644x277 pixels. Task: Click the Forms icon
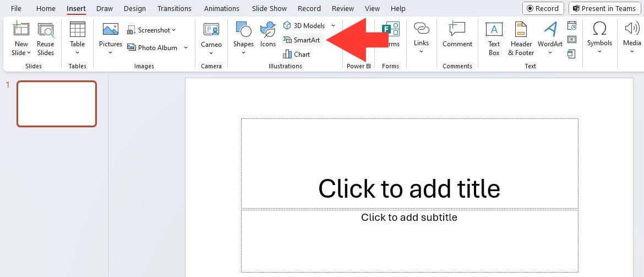[390, 30]
